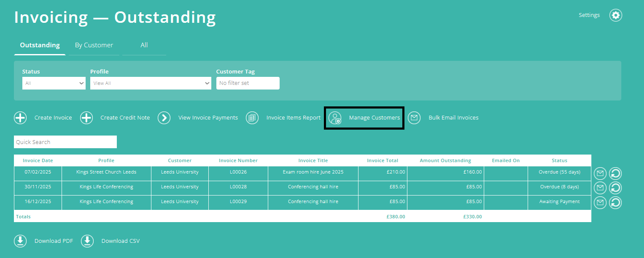The image size is (644, 258).
Task: Click the Create Credit Note icon
Action: coord(86,118)
